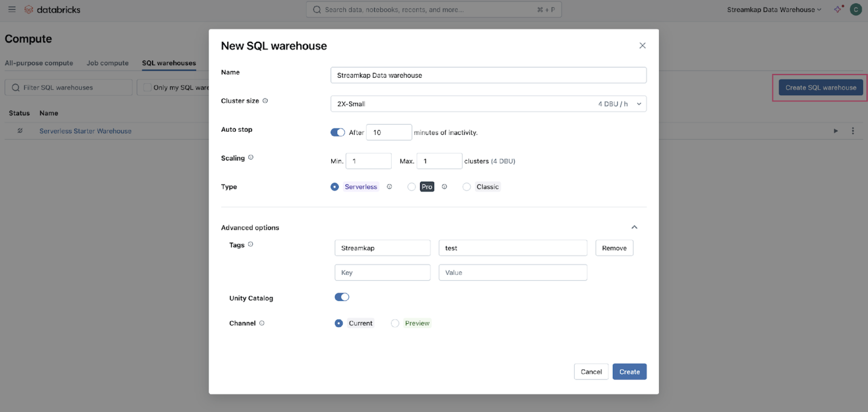Open the warehouse row kebab menu
Viewport: 868px width, 412px height.
[x=853, y=131]
